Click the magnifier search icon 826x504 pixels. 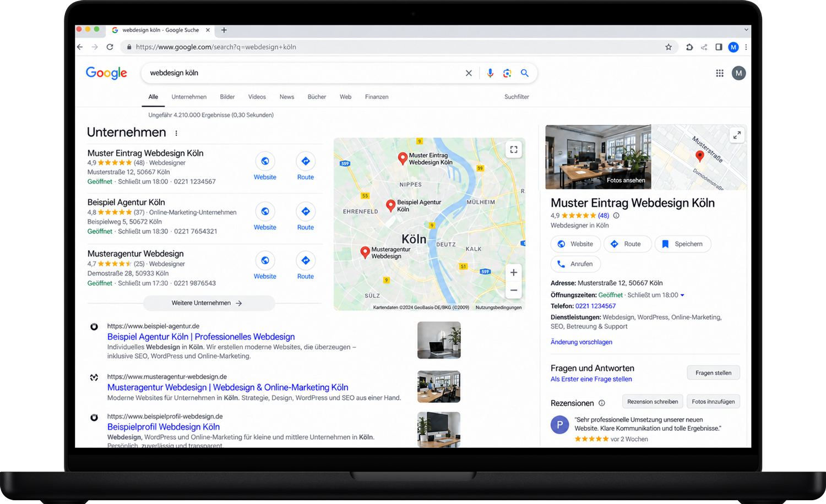(x=525, y=73)
